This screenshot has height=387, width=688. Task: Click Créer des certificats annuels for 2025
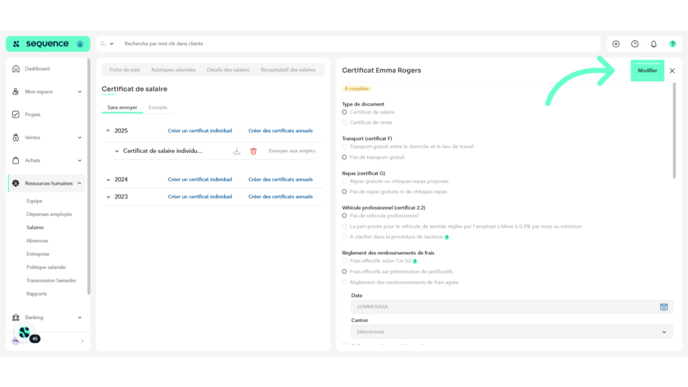click(x=280, y=131)
